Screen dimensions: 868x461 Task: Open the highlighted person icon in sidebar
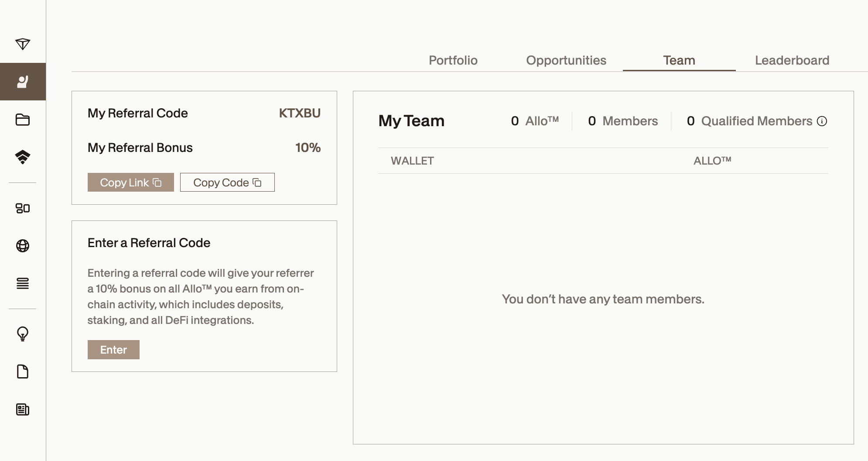23,82
